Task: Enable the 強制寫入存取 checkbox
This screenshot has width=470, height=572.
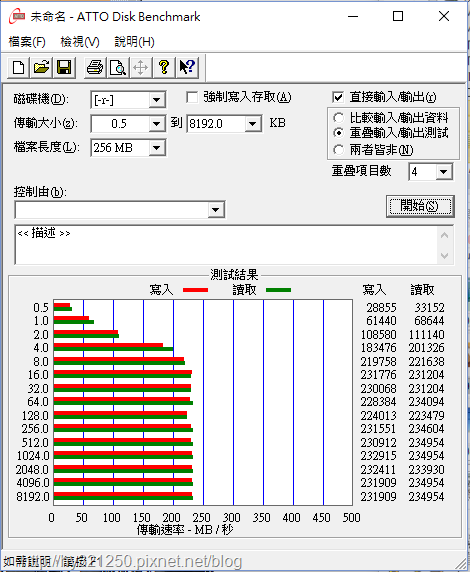Action: coord(192,97)
